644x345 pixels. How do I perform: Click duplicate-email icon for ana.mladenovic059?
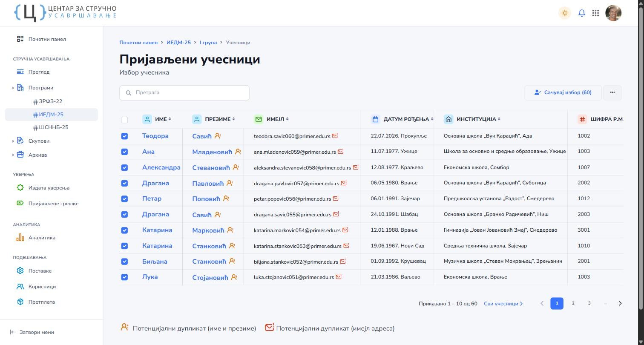pos(340,152)
